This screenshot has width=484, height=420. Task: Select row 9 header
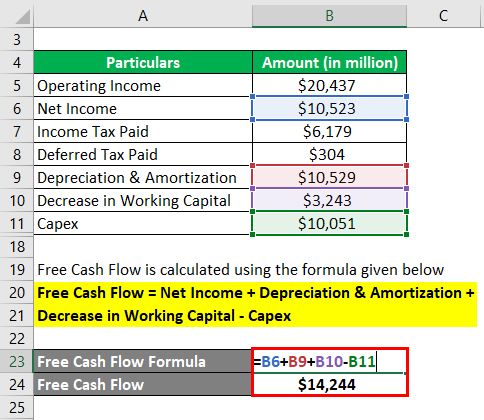(17, 177)
